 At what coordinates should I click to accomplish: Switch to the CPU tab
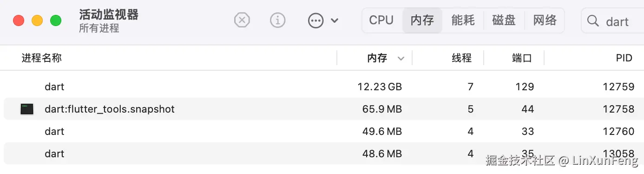pyautogui.click(x=381, y=20)
